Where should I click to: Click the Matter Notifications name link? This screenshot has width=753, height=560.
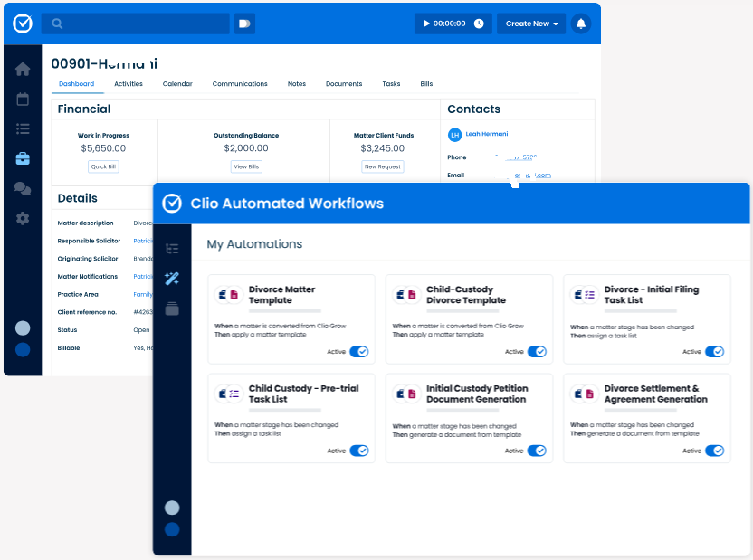click(143, 277)
